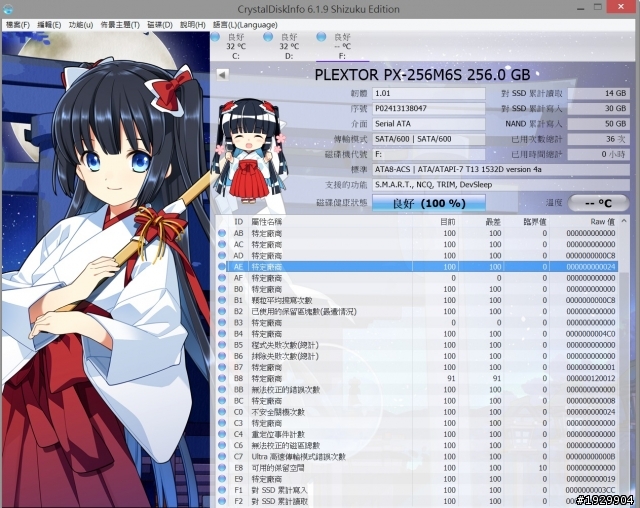Open the 功能(u) menu

pyautogui.click(x=81, y=25)
